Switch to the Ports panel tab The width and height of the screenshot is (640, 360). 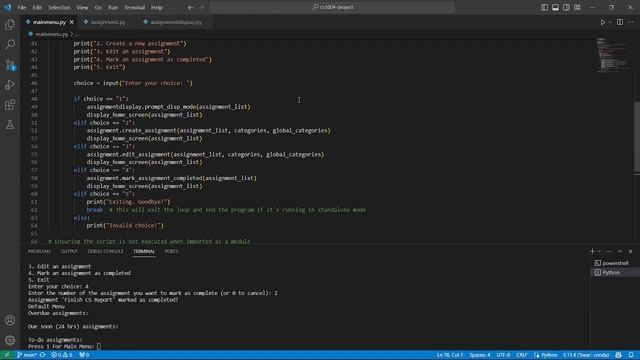tap(171, 251)
